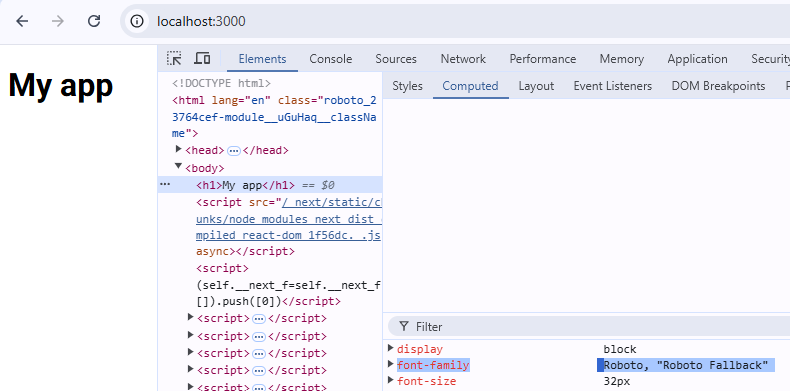Activate the inspect element picker icon
Image resolution: width=790 pixels, height=391 pixels.
coord(174,58)
